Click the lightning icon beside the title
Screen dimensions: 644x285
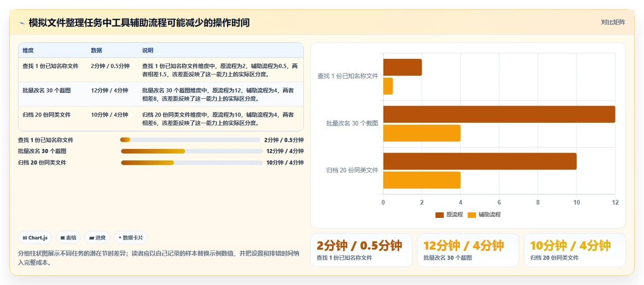[22, 23]
